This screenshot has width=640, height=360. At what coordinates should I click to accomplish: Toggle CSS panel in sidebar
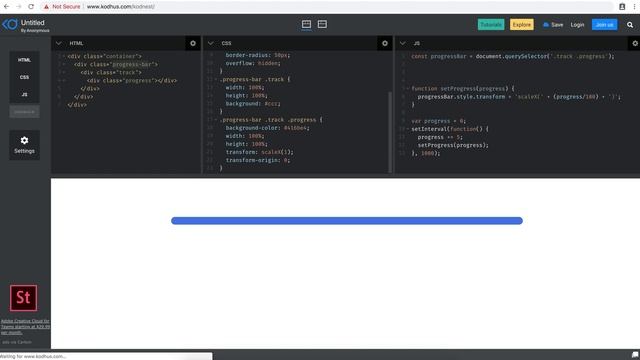(24, 77)
